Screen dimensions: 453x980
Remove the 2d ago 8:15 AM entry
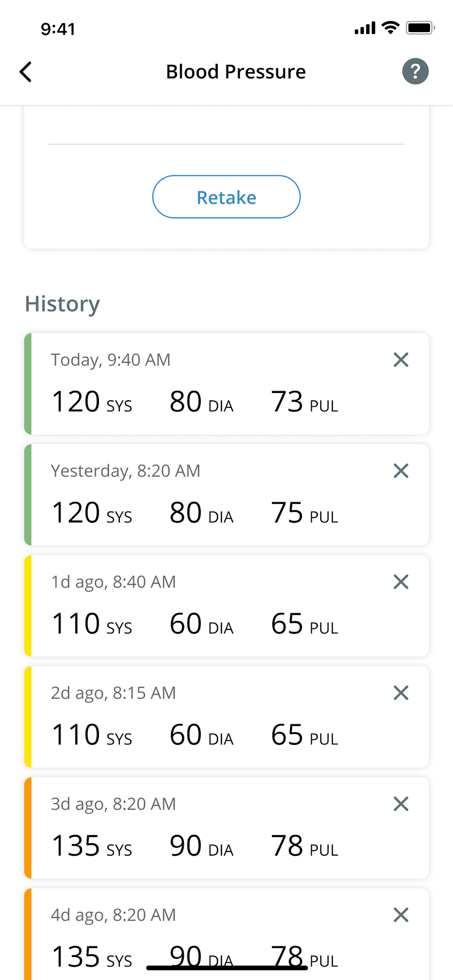click(x=401, y=693)
